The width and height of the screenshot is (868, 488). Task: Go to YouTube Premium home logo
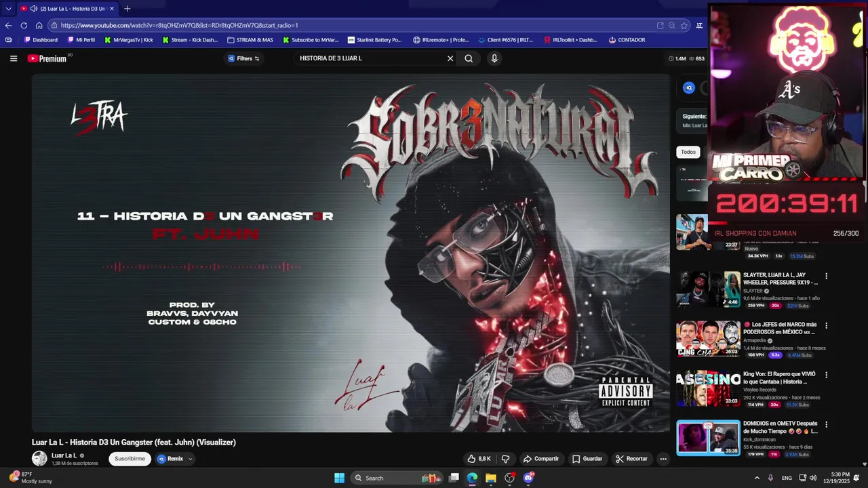coord(47,59)
